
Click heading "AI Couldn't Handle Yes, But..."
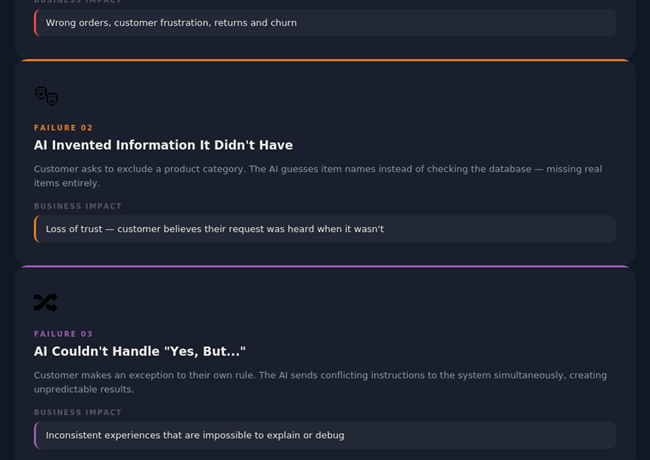click(139, 352)
